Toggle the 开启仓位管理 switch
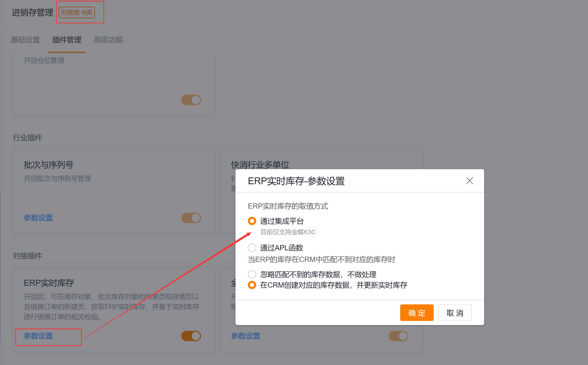The width and height of the screenshot is (588, 365). click(191, 100)
